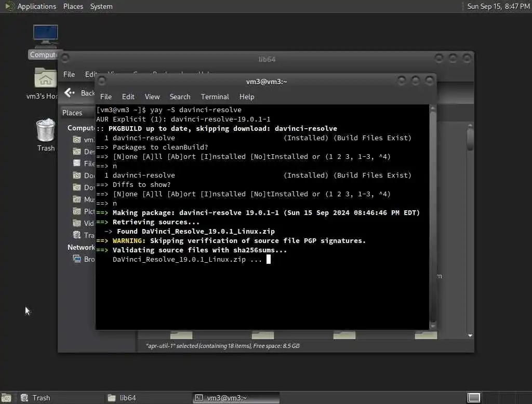Click the yay -S davinci-resolve command line

(x=169, y=110)
